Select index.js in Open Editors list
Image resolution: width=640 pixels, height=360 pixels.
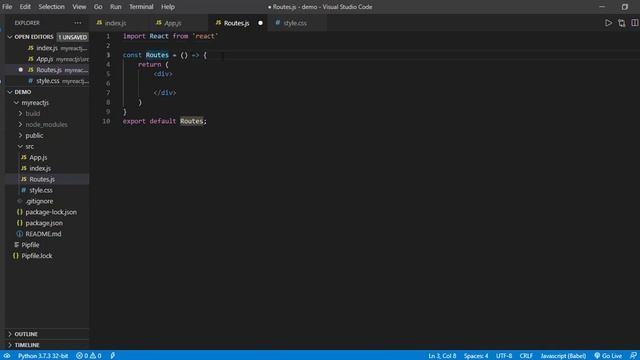[x=47, y=48]
